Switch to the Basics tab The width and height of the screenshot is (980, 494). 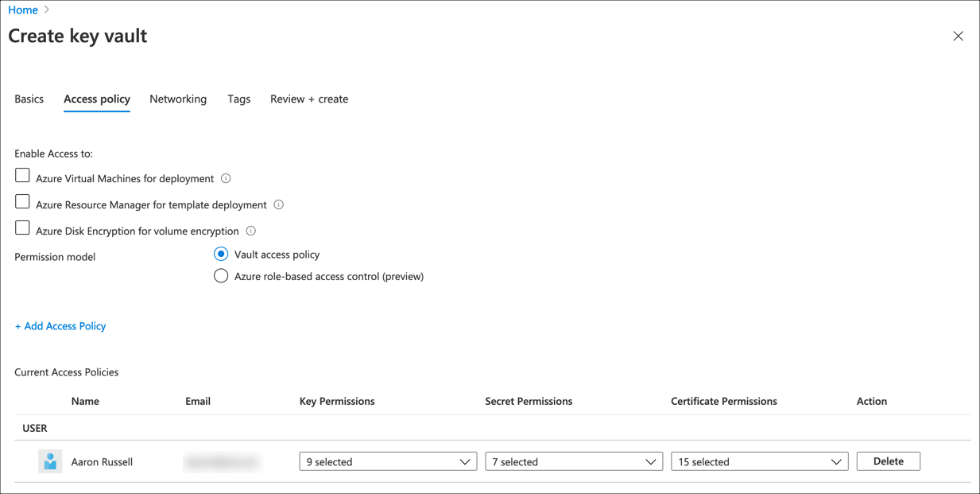tap(29, 99)
